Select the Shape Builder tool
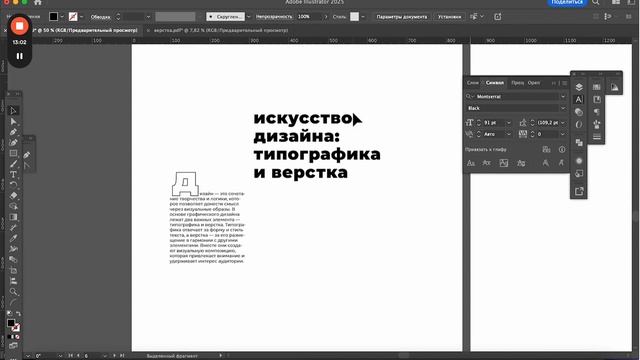The height and width of the screenshot is (360, 640). (x=13, y=206)
